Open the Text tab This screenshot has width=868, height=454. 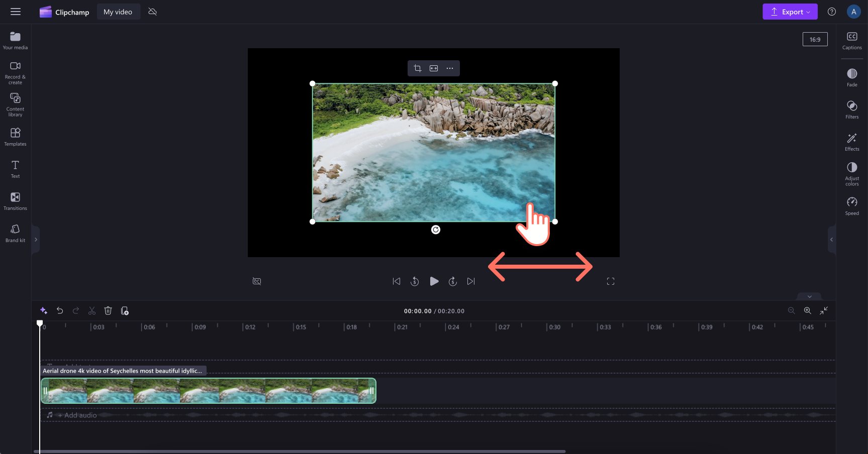point(15,169)
